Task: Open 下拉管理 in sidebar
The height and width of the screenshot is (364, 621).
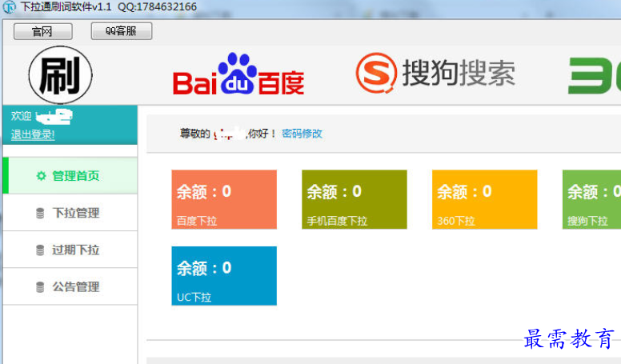Action: click(70, 213)
